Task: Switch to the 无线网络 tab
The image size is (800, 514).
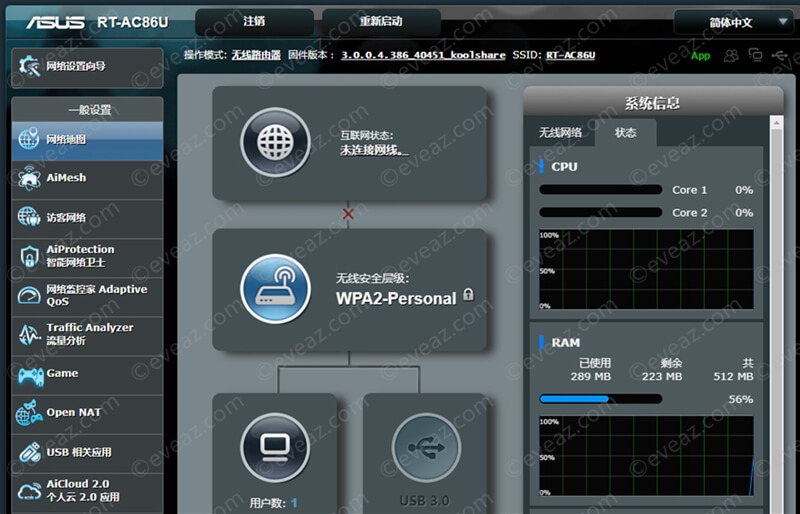Action: click(x=560, y=133)
